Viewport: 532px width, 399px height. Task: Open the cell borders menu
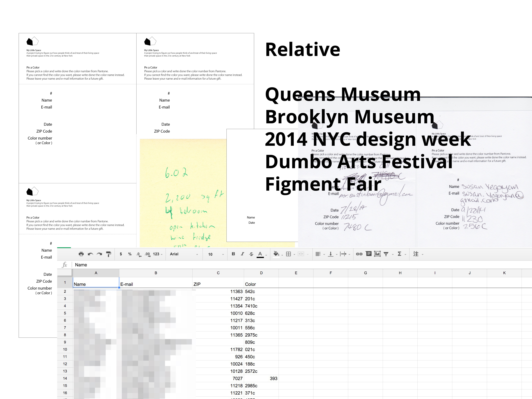pos(290,254)
